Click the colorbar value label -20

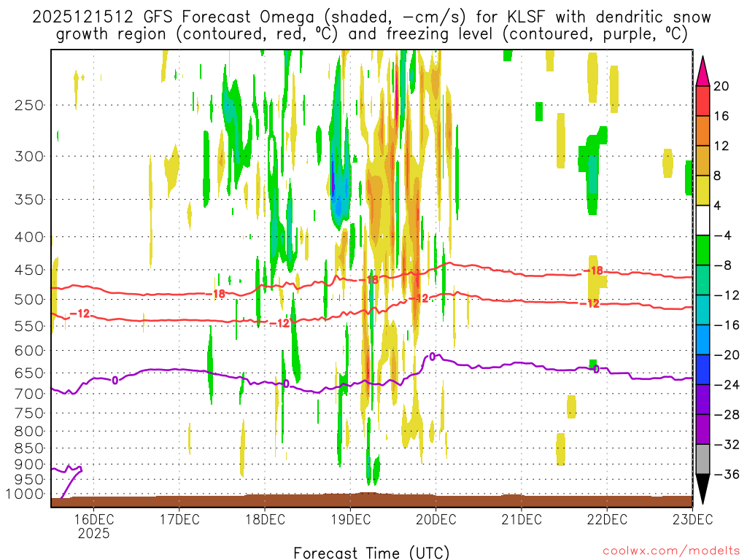tap(727, 355)
